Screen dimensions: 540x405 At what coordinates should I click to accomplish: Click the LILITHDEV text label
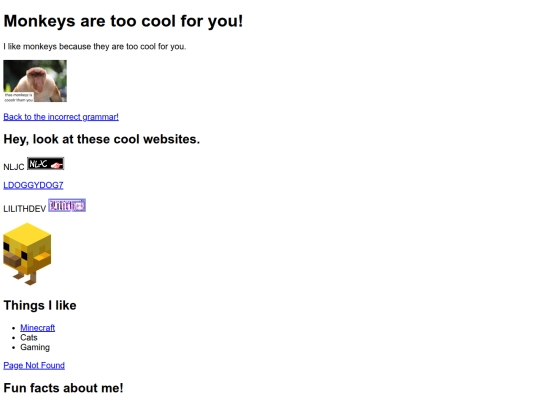tap(24, 209)
